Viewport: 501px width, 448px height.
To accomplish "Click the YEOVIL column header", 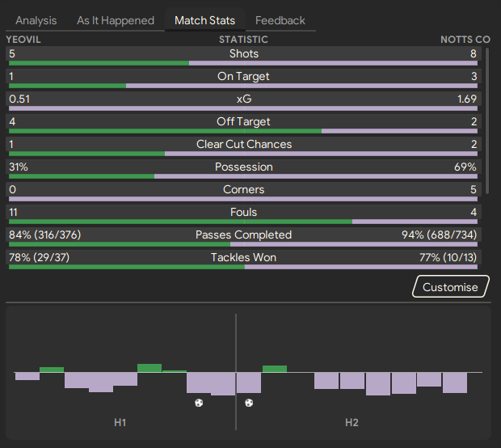I will [x=23, y=40].
